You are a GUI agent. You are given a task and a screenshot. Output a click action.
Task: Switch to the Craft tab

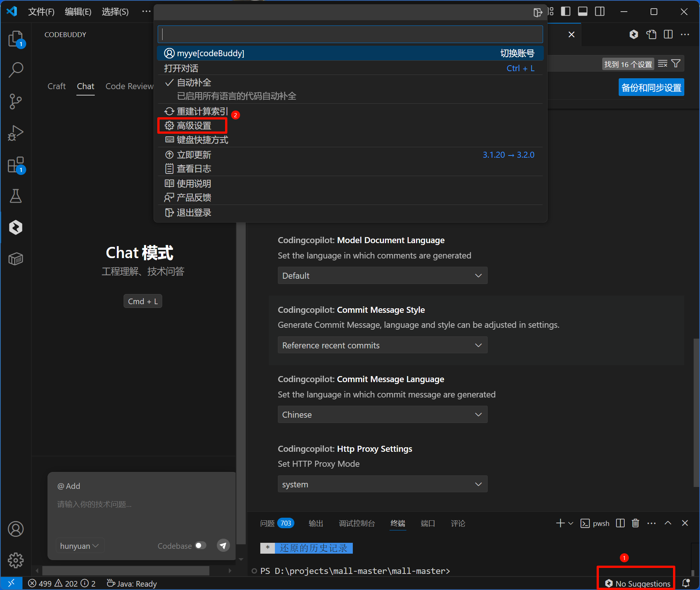tap(57, 86)
